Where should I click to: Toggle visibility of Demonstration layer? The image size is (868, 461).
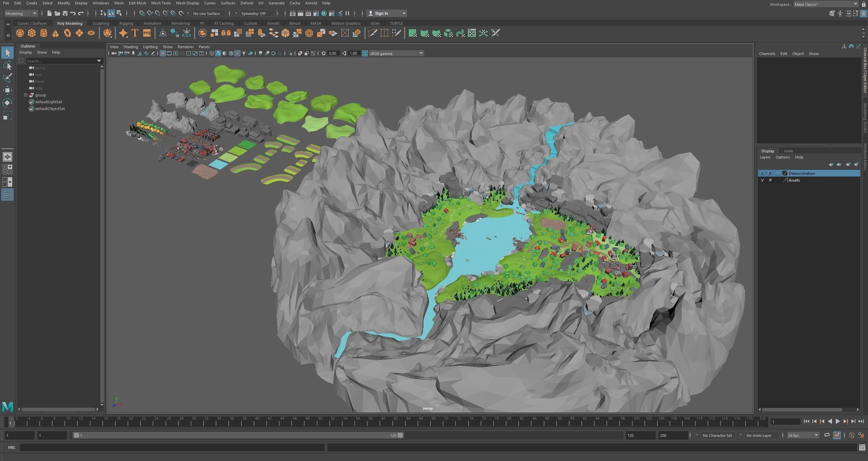pos(762,173)
